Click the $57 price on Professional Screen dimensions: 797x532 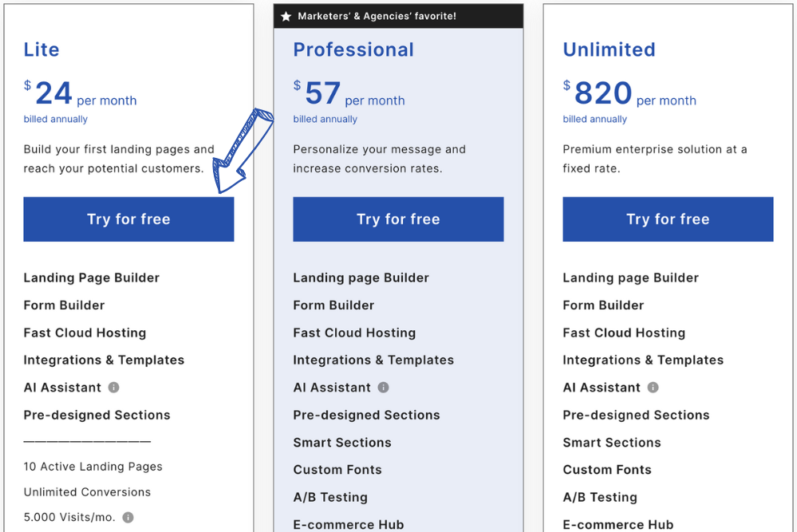pyautogui.click(x=317, y=93)
